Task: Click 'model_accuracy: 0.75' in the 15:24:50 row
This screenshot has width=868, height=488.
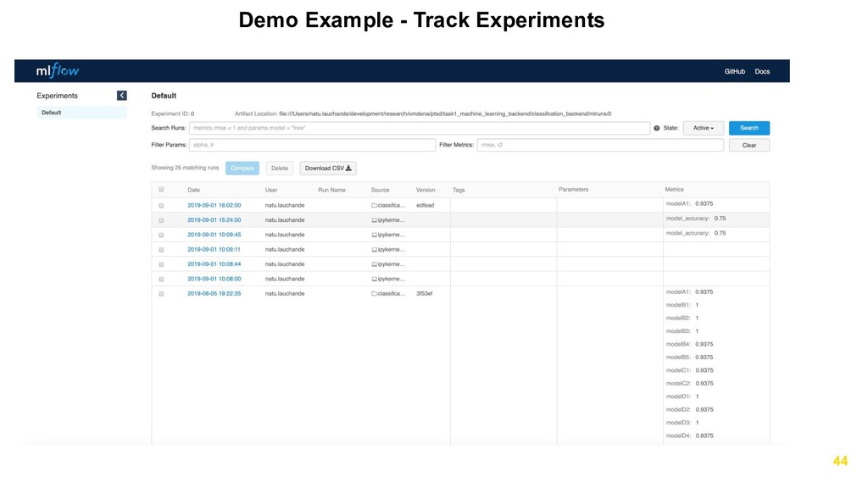Action: coord(696,219)
